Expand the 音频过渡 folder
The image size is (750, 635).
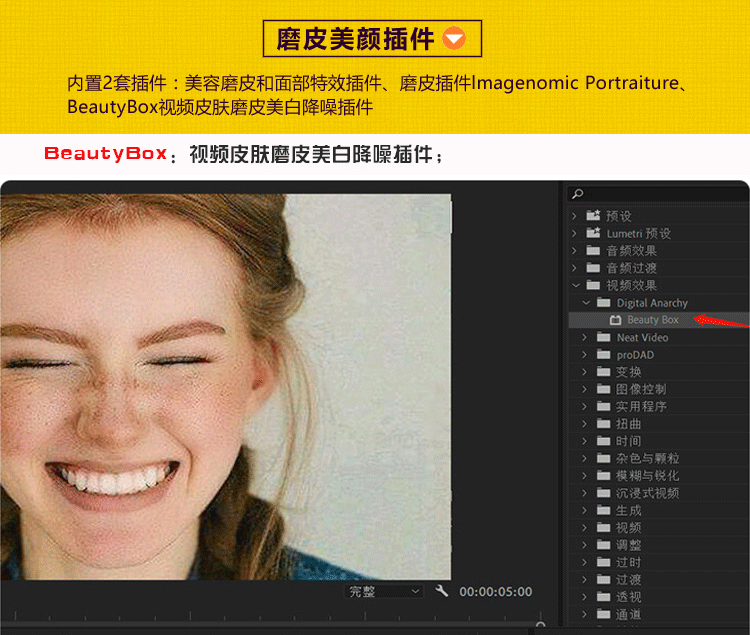coord(574,268)
